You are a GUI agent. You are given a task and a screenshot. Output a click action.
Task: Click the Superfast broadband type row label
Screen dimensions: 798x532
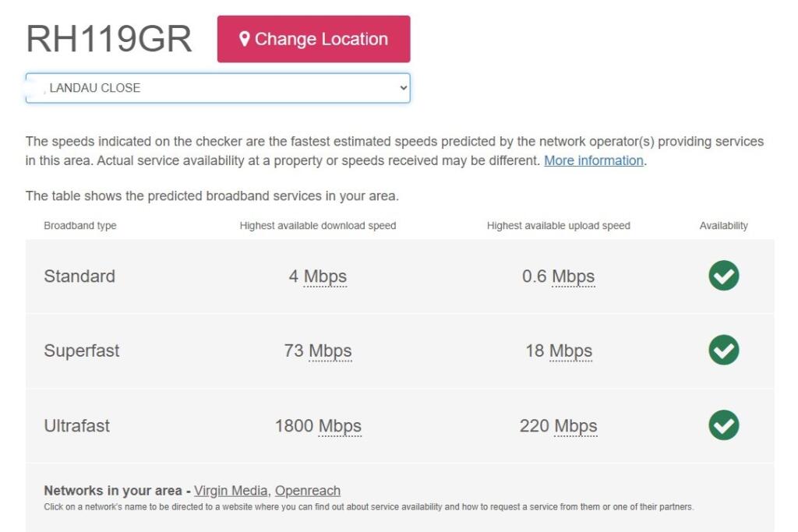82,351
